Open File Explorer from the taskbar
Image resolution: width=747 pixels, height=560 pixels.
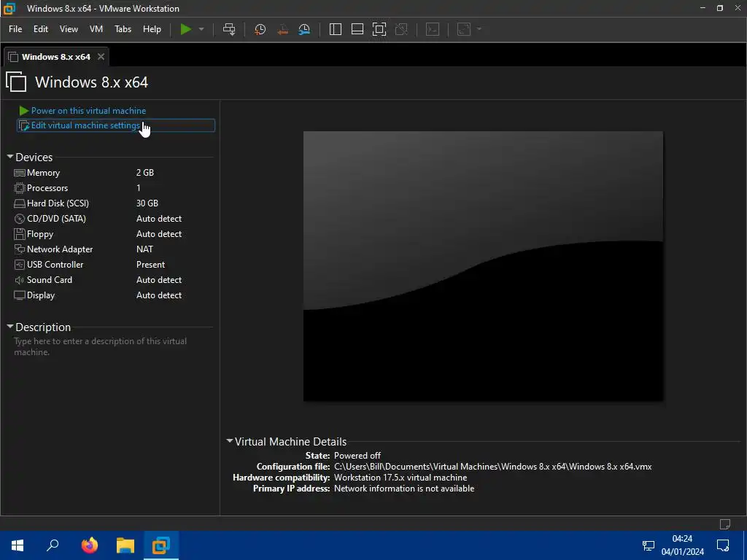click(x=125, y=545)
